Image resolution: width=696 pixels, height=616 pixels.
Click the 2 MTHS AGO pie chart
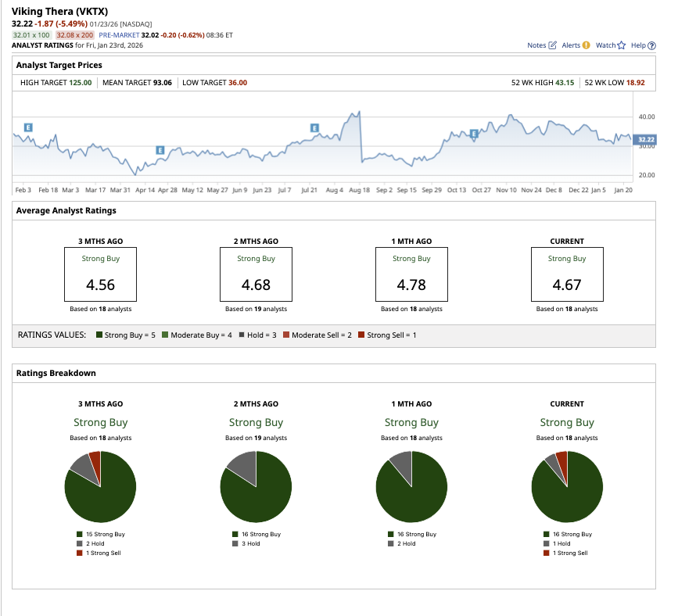coord(257,487)
